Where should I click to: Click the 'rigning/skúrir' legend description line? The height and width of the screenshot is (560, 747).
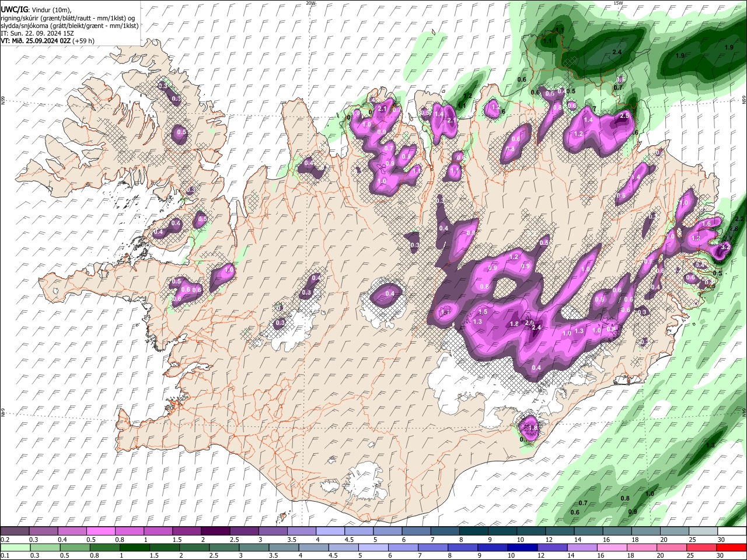[68, 17]
